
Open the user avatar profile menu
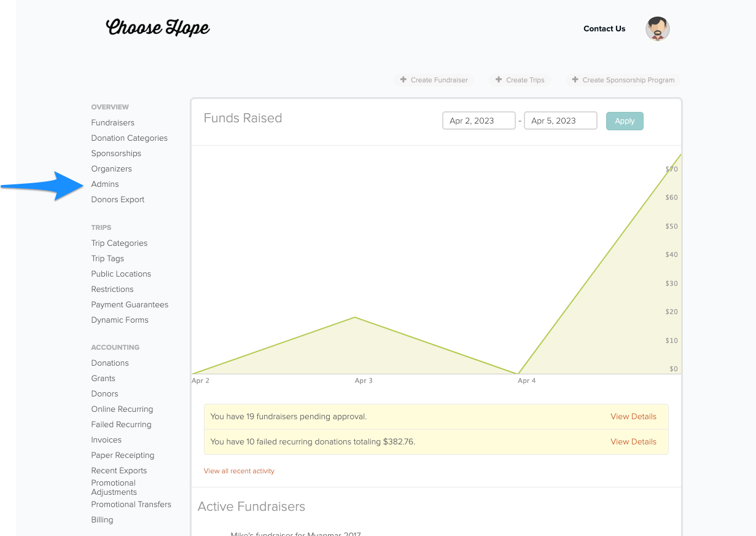coord(657,29)
